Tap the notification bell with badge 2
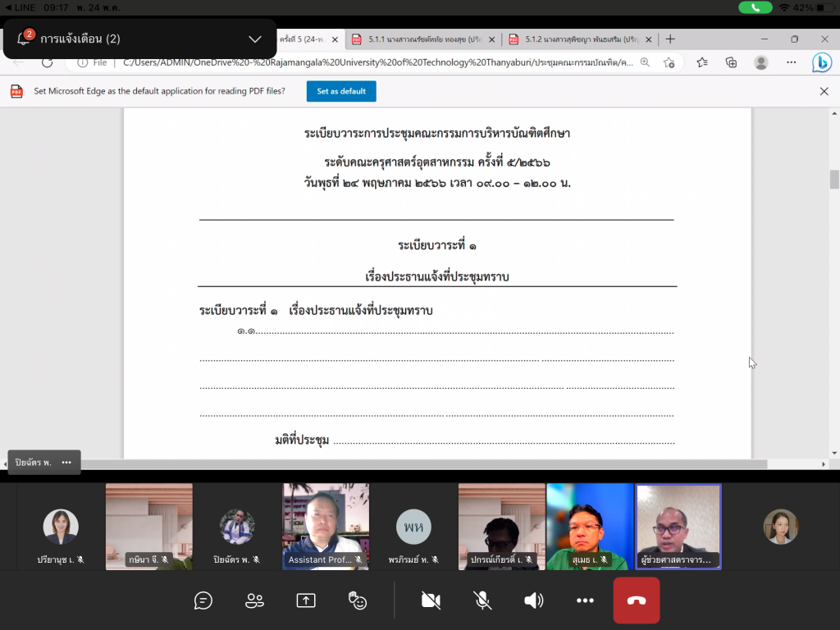The image size is (840, 630). (x=24, y=38)
